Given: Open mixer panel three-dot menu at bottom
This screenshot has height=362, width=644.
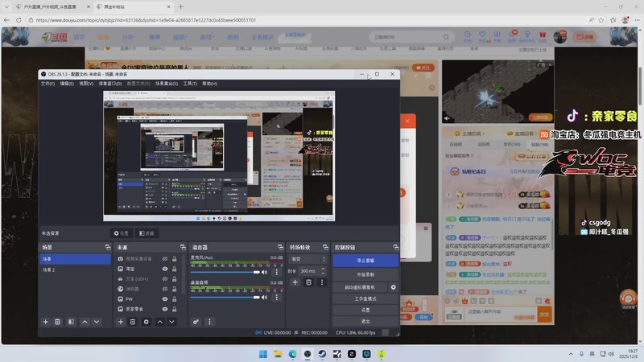Looking at the screenshot, I should point(209,322).
